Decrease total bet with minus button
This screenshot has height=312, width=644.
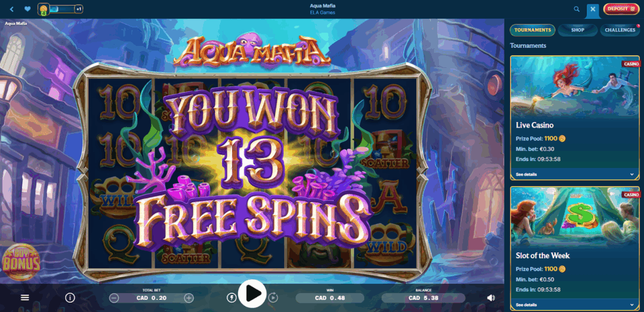tap(114, 298)
